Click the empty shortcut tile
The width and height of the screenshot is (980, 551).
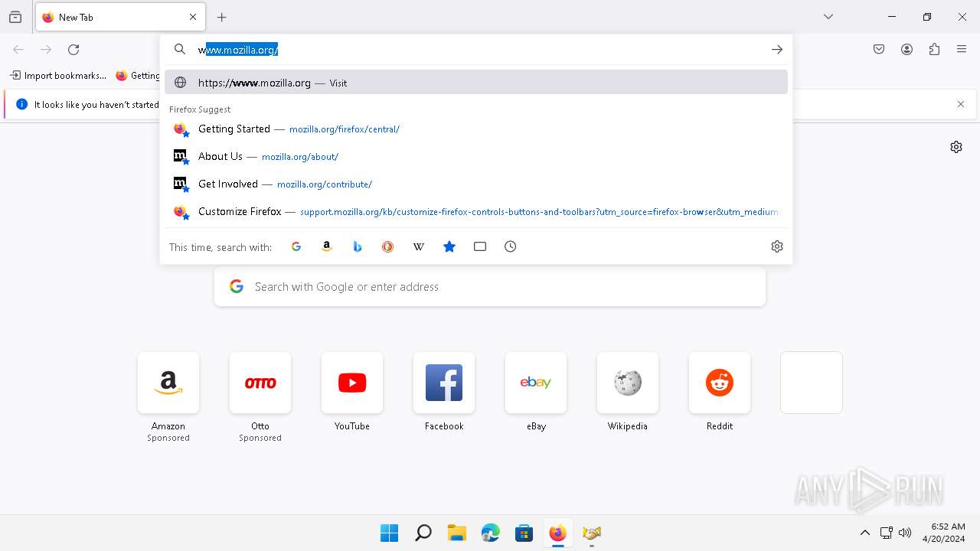point(812,383)
